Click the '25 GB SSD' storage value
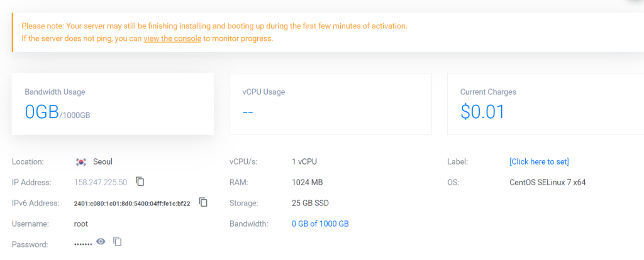 point(311,203)
